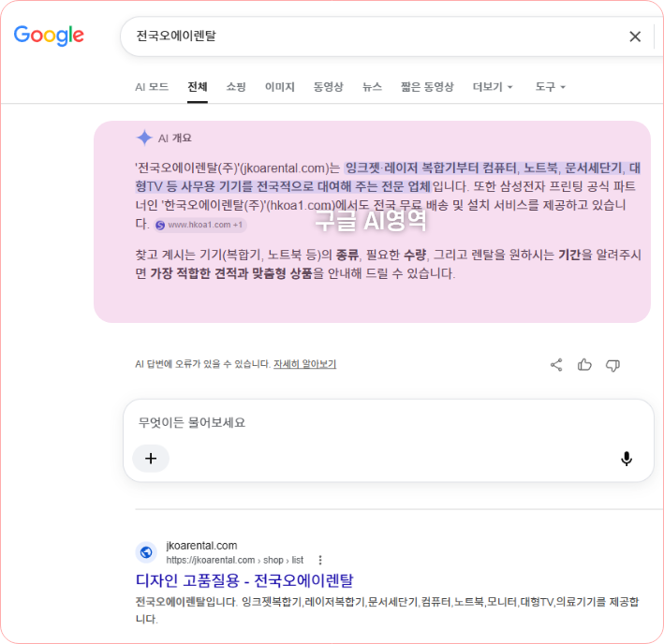Click the AI 개요 sparkle icon

(144, 138)
